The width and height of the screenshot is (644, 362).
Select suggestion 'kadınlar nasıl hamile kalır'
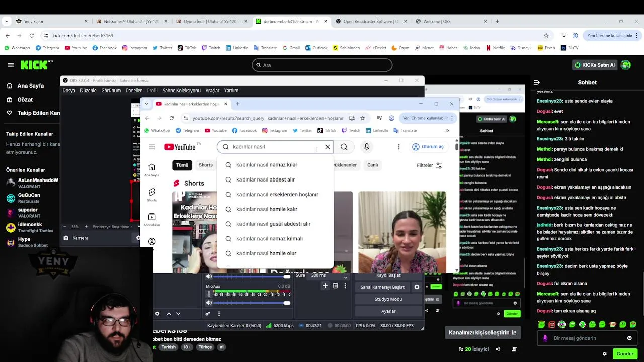tap(275, 209)
